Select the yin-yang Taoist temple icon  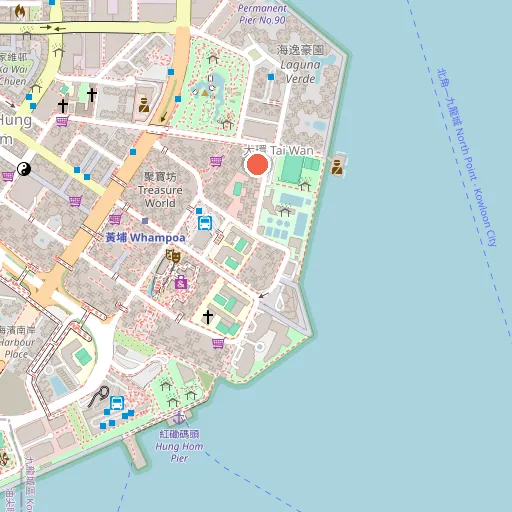point(24,169)
